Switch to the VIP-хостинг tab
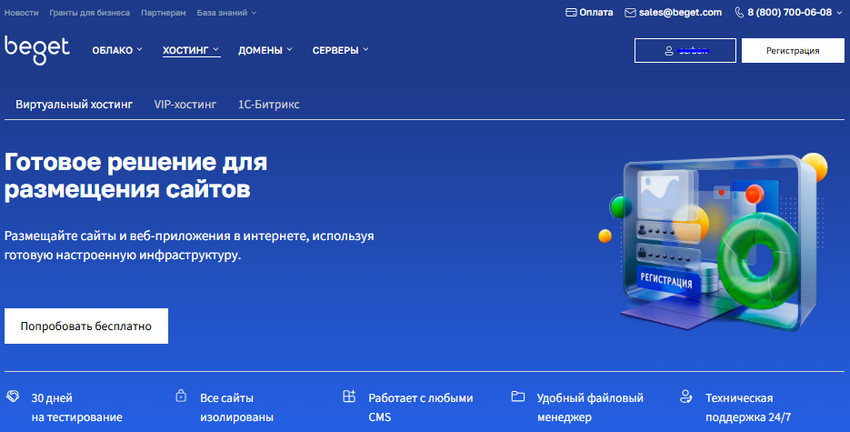Screen dimensions: 850x432 185,104
